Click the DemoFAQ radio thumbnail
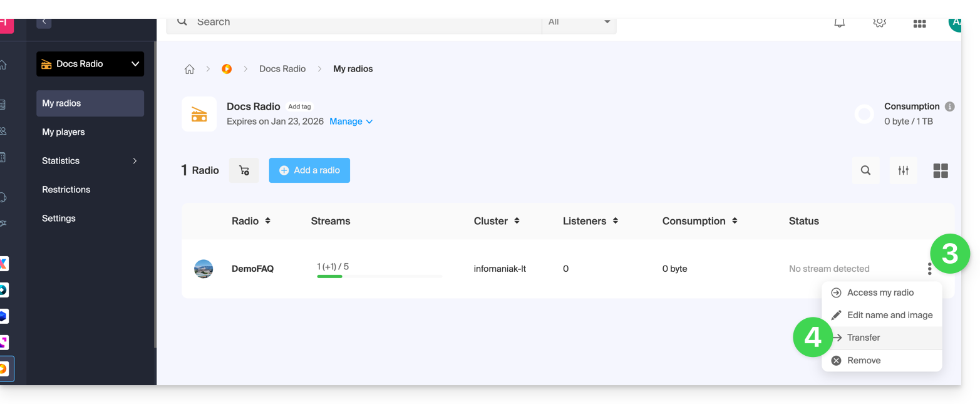The height and width of the screenshot is (404, 980). [x=204, y=269]
